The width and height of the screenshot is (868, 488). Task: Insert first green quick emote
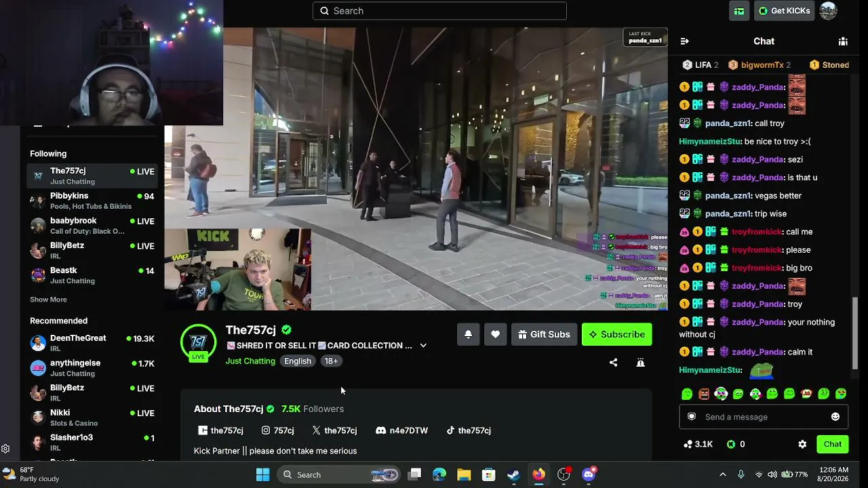(x=687, y=394)
